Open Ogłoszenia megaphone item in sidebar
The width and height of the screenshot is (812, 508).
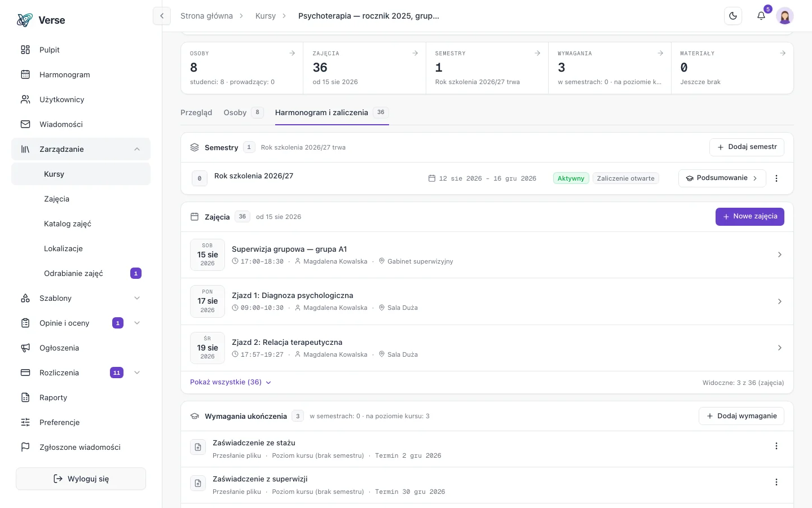tap(81, 348)
